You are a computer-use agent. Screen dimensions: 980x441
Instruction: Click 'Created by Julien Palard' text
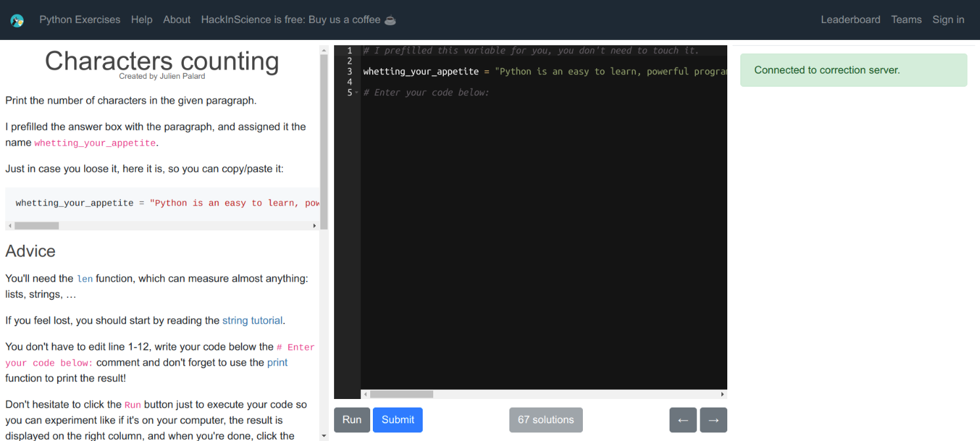(x=162, y=76)
